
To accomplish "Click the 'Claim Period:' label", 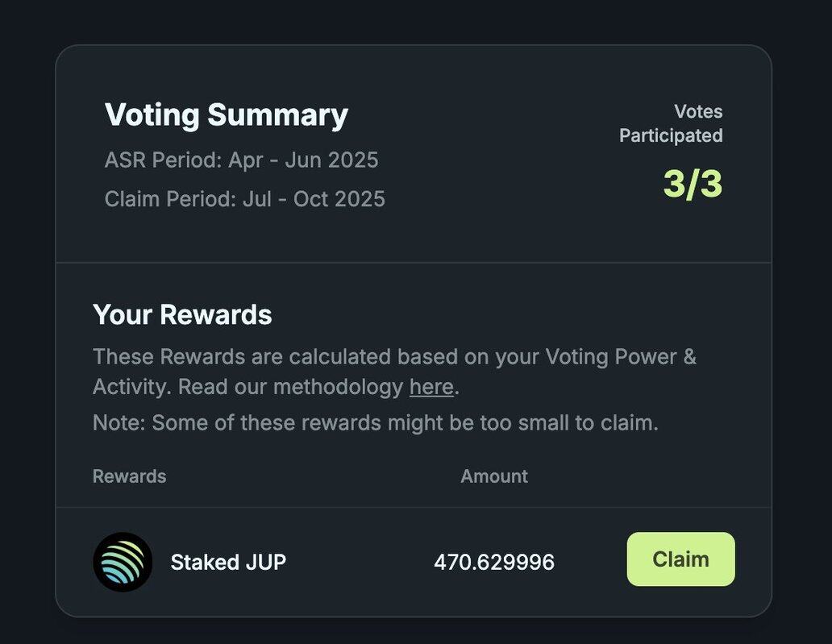I will 170,198.
